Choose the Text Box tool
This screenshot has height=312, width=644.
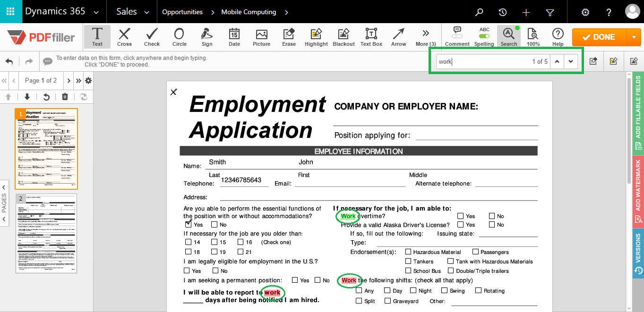371,37
